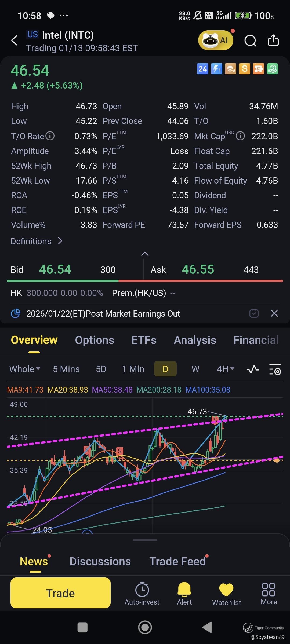290x644 pixels.
Task: Switch to the ETFs tab
Action: pos(144,340)
